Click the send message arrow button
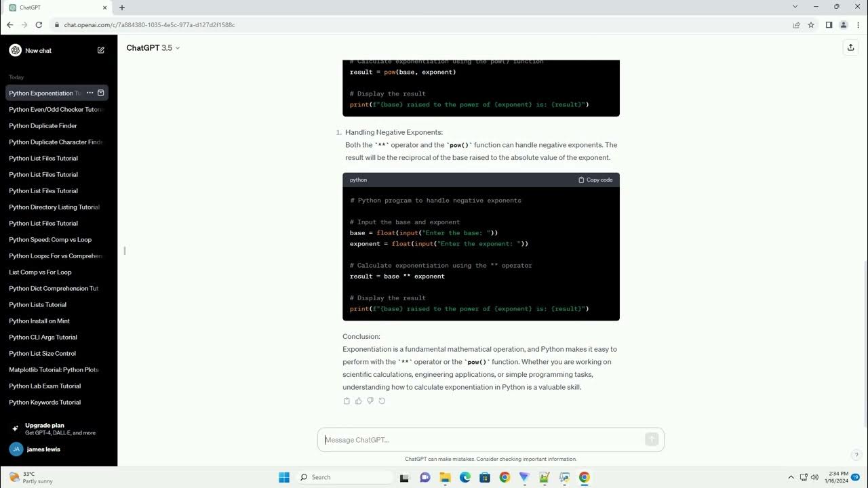The image size is (868, 488). pos(652,439)
